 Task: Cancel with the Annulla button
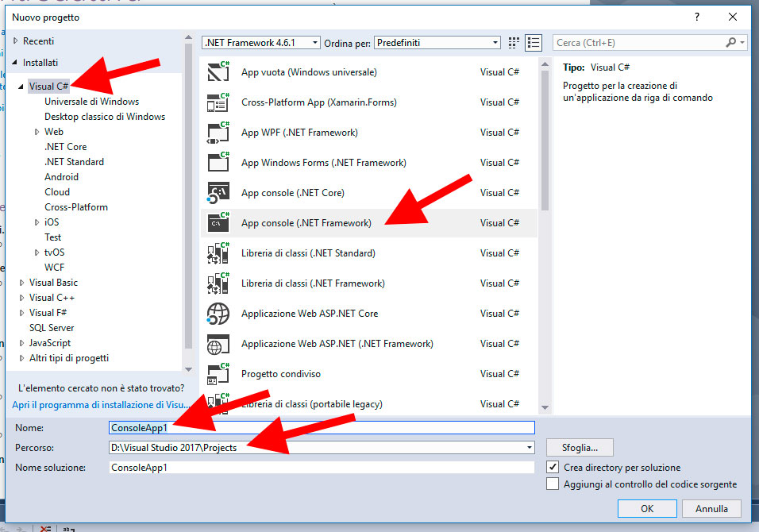click(711, 508)
